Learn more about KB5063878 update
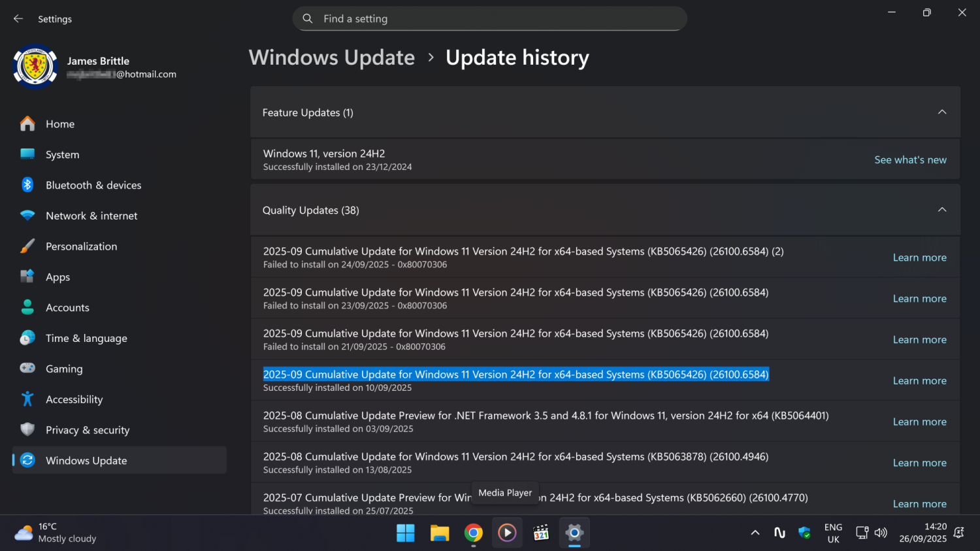Viewport: 980px width, 551px height. [x=919, y=463]
